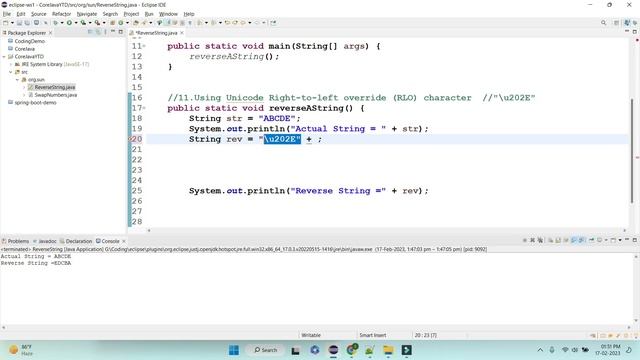640x360 pixels.
Task: Collapse the src folder node
Action: (x=11, y=72)
